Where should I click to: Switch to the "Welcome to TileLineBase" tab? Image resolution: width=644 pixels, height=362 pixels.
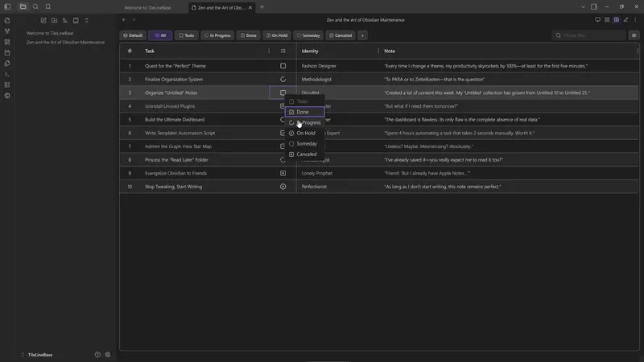(147, 7)
